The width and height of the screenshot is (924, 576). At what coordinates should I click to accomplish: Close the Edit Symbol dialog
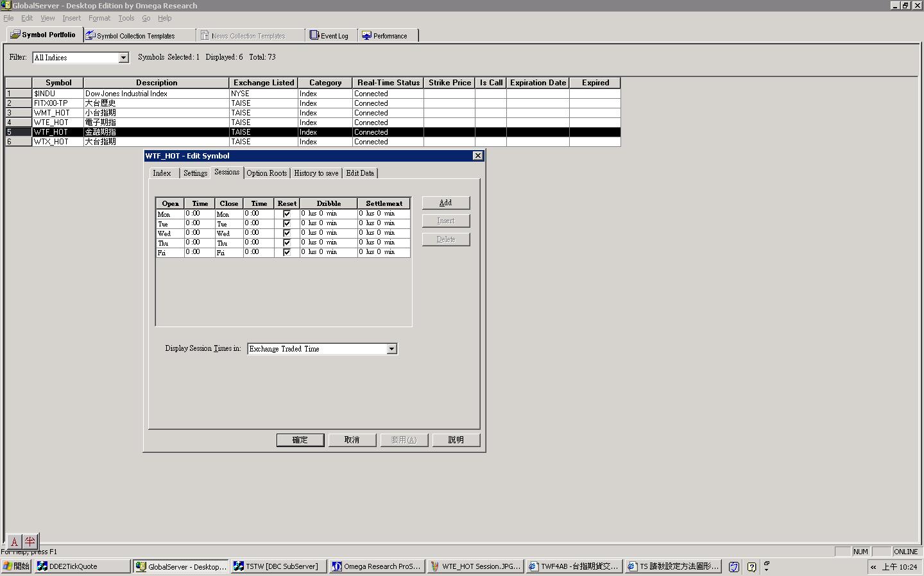tap(477, 156)
